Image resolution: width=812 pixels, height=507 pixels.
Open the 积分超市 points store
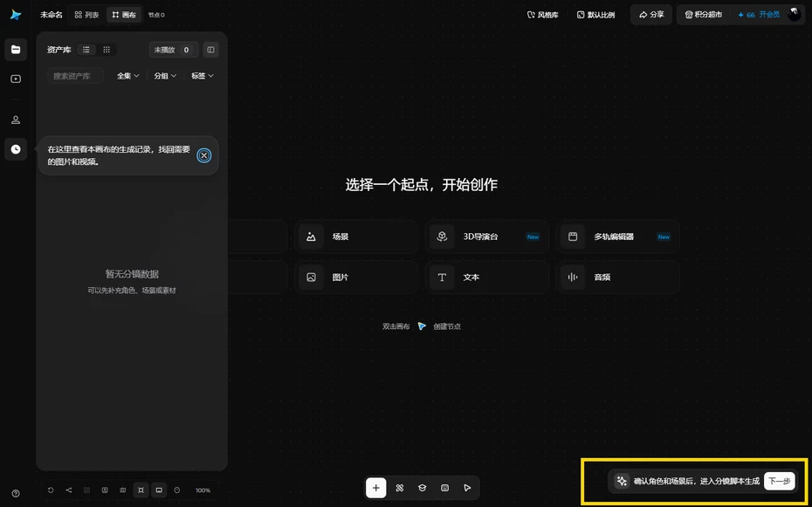click(x=703, y=15)
